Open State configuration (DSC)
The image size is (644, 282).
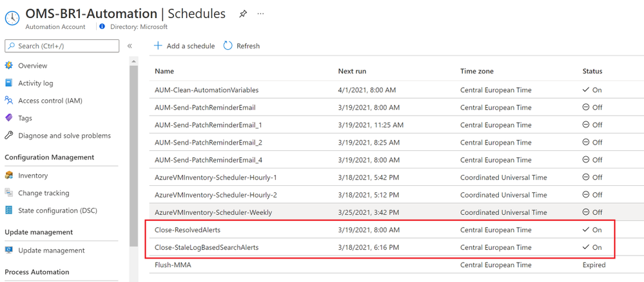pos(57,210)
